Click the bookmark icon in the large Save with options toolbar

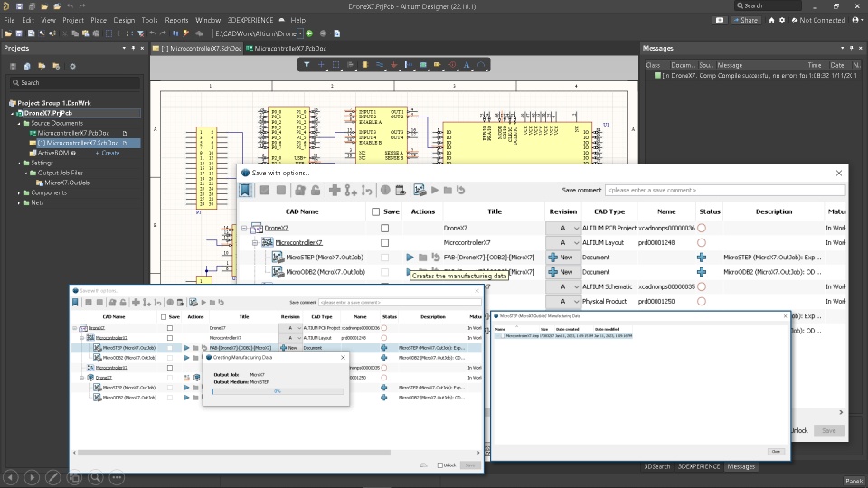pyautogui.click(x=245, y=191)
